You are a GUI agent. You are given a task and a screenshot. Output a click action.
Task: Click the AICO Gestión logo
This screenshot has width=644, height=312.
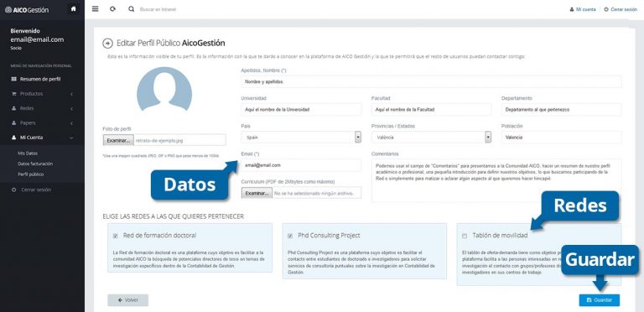pos(27,9)
